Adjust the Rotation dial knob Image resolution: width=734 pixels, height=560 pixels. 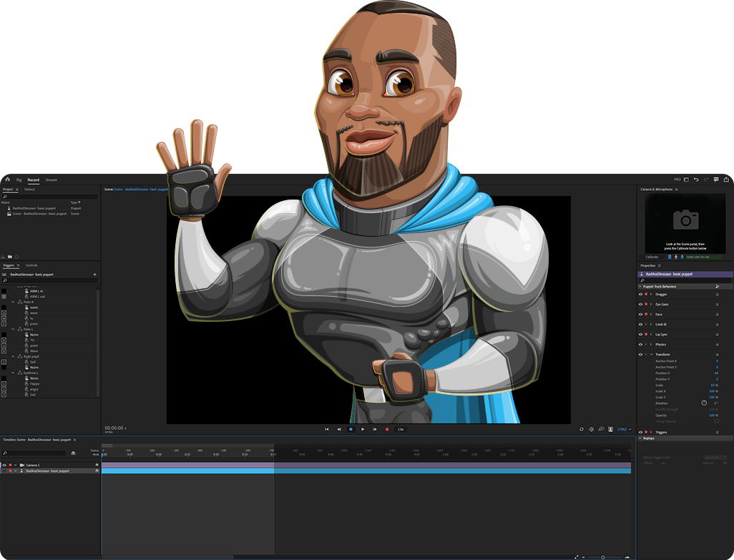coord(704,403)
